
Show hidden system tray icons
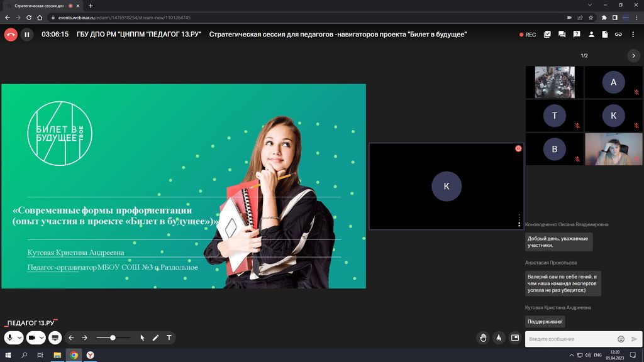(x=571, y=355)
